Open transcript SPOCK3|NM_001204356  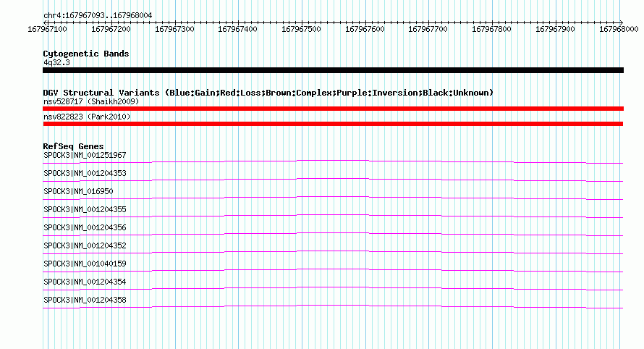coord(85,227)
